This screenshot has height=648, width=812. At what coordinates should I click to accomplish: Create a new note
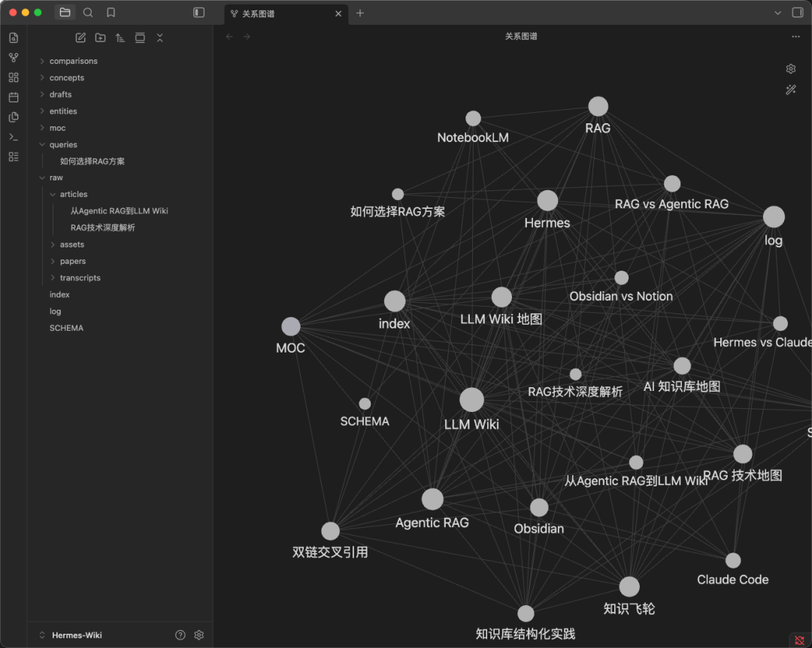point(80,38)
